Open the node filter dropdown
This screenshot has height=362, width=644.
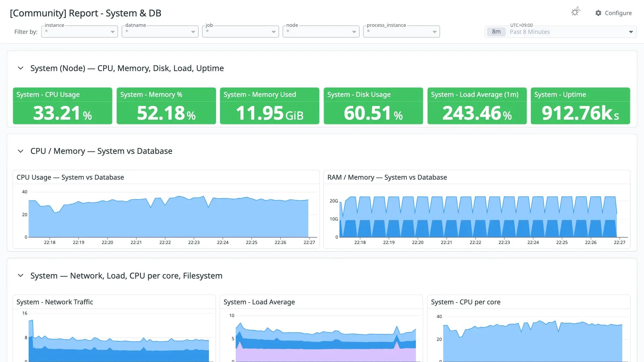click(x=321, y=32)
